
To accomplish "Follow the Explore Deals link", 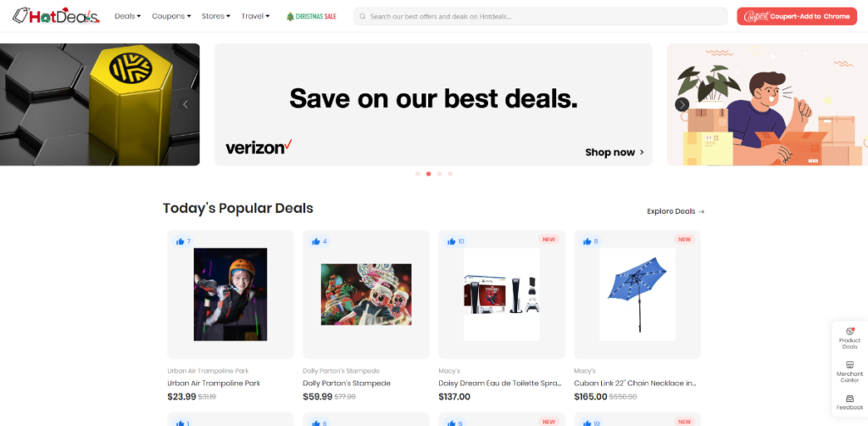I will (x=676, y=211).
